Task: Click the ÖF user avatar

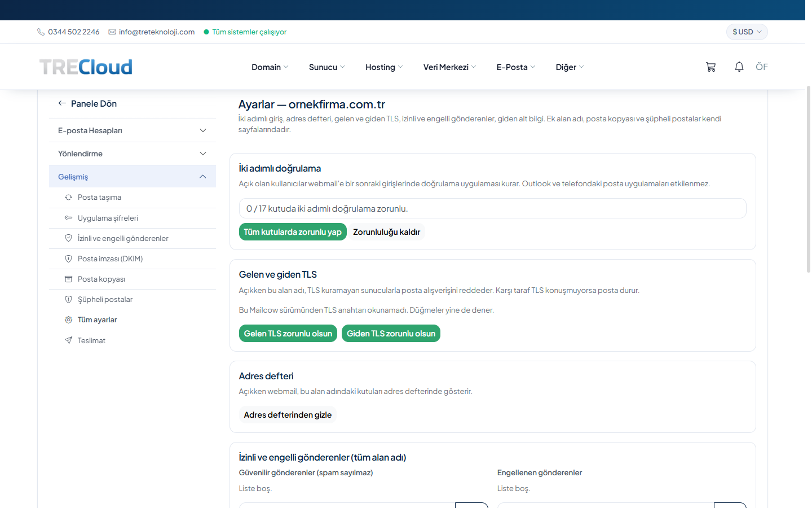Action: point(762,67)
